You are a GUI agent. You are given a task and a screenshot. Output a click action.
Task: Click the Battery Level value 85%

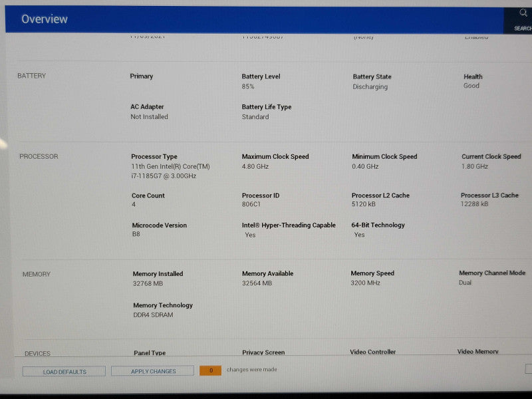coord(248,86)
